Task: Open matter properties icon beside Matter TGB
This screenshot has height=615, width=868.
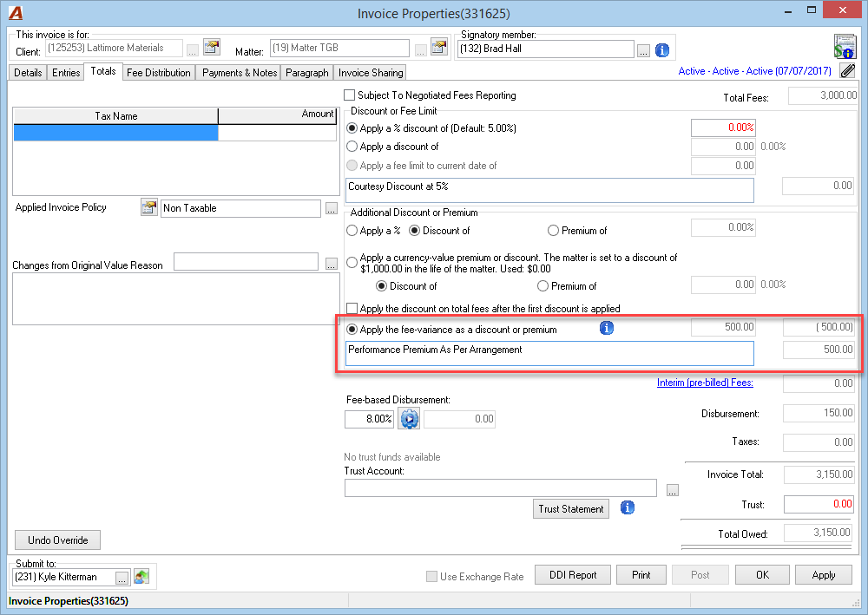Action: [439, 48]
